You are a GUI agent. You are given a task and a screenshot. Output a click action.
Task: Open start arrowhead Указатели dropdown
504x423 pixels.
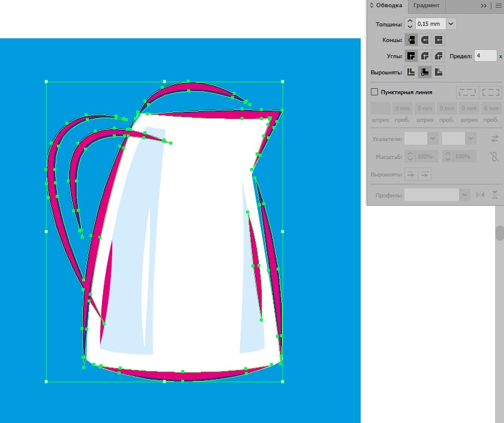[433, 139]
